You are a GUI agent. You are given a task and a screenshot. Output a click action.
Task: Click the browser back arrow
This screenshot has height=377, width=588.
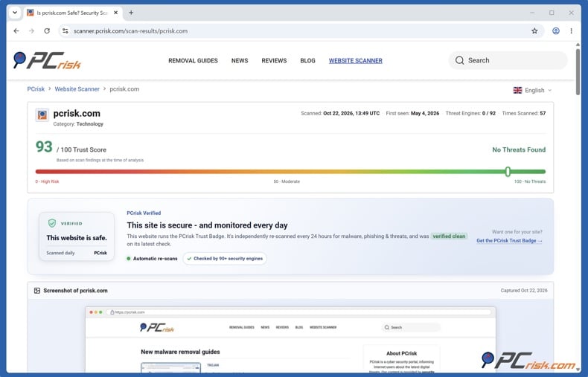[16, 31]
